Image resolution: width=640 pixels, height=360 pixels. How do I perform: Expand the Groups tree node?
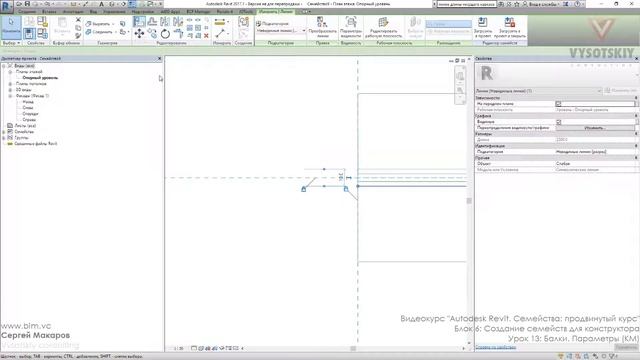pyautogui.click(x=4, y=138)
